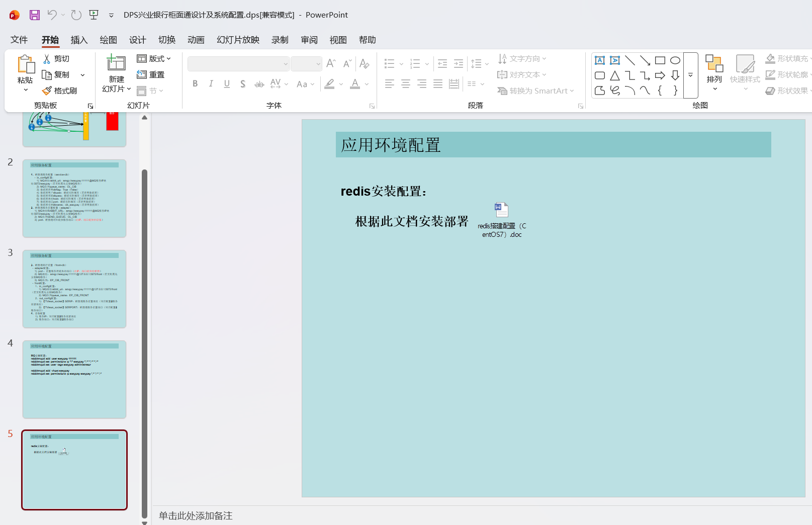The image size is (812, 525).
Task: Increase the font size
Action: (331, 63)
